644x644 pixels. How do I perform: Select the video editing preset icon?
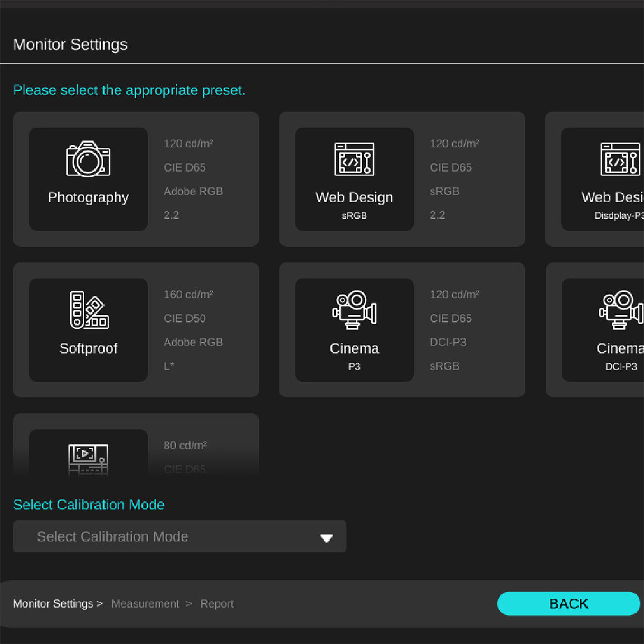tap(88, 458)
